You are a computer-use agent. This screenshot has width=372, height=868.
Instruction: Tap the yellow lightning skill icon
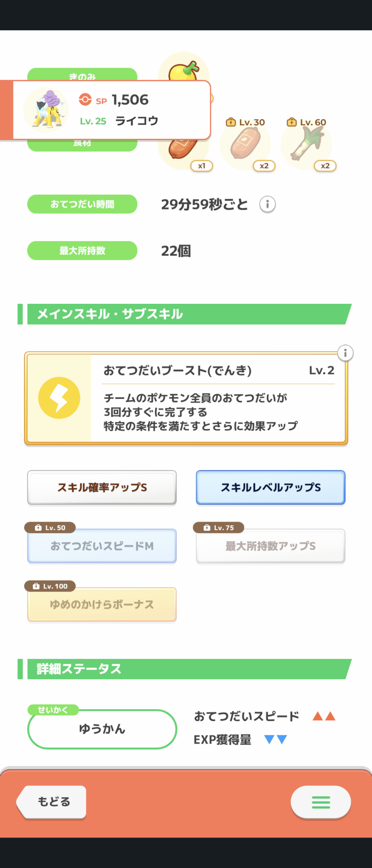[59, 398]
